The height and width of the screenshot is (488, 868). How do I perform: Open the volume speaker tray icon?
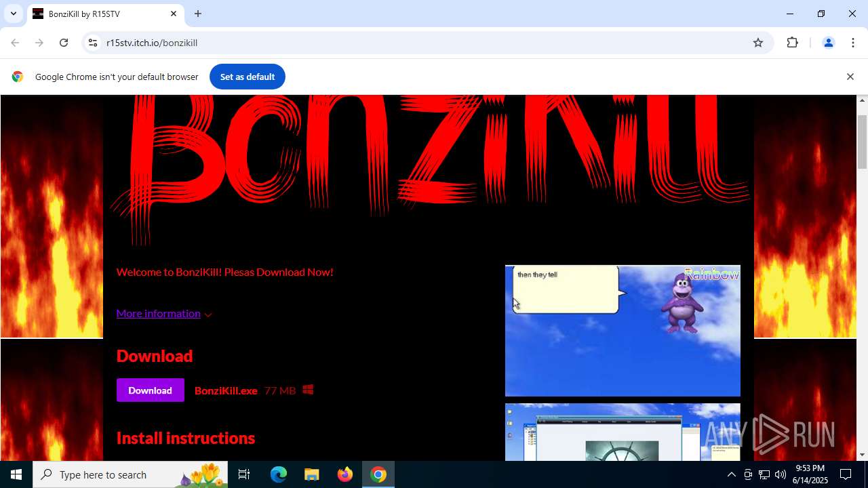pos(781,474)
